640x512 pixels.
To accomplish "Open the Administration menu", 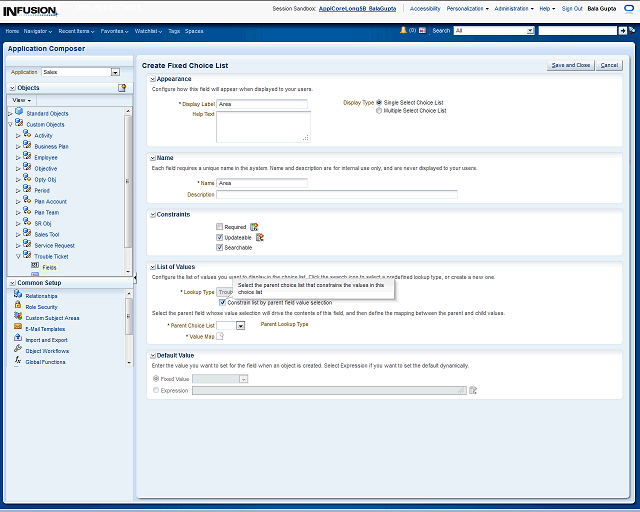I will click(515, 8).
